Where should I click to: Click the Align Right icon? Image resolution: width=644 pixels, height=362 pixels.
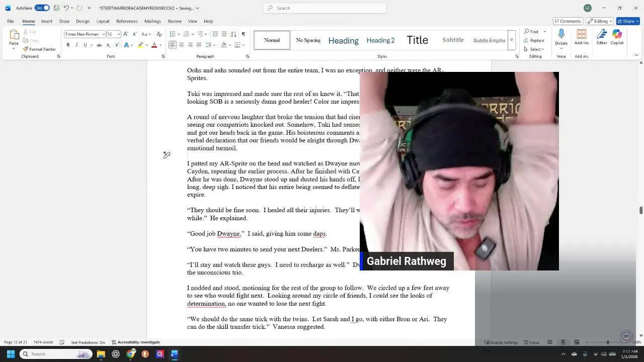(190, 45)
